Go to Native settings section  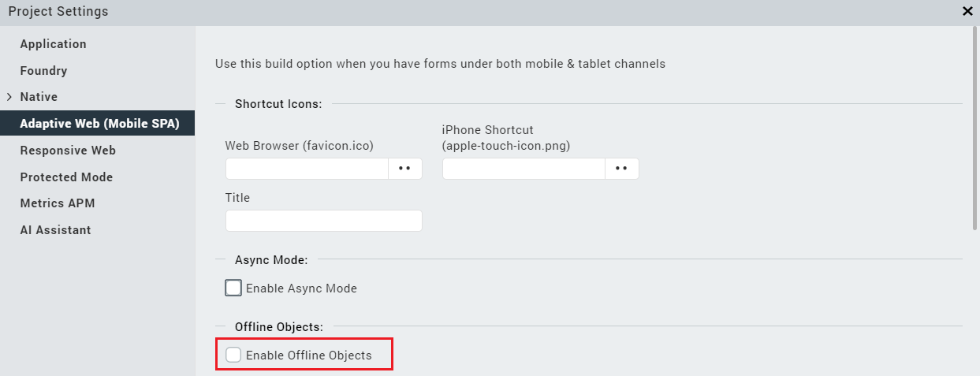coord(39,97)
